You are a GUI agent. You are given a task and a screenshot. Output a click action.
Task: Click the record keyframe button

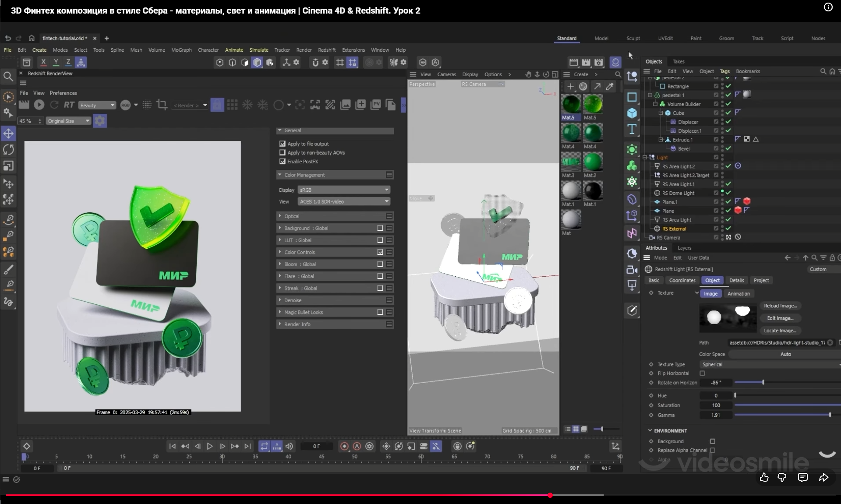[344, 446]
